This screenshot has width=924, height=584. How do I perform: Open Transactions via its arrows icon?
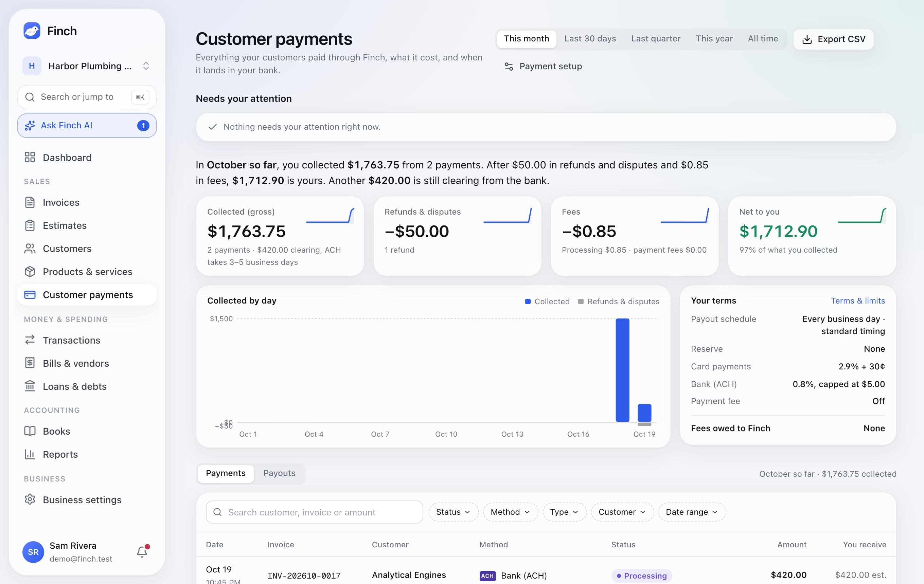click(x=30, y=340)
